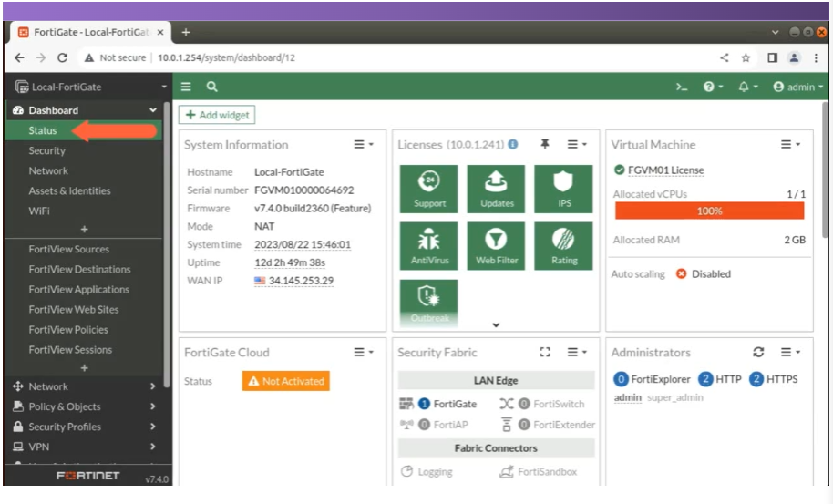
Task: Click the Logging fabric connector
Action: coord(435,471)
